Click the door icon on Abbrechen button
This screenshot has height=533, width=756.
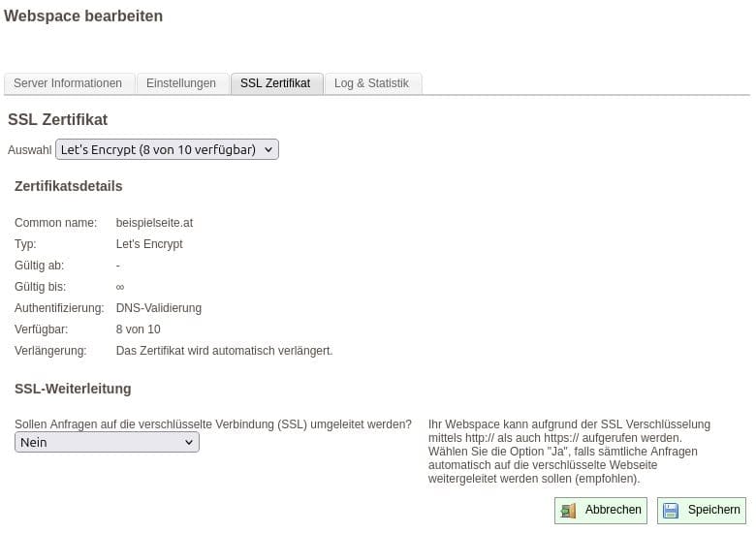(x=568, y=511)
